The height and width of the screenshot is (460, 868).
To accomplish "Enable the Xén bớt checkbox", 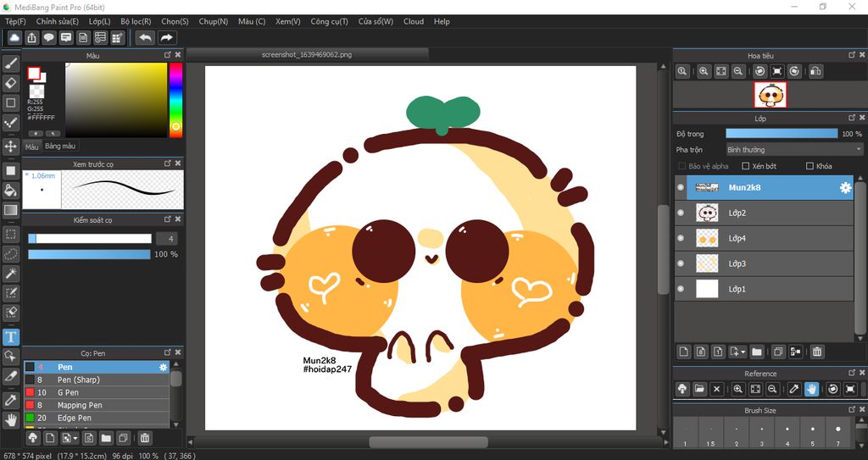I will coord(745,166).
